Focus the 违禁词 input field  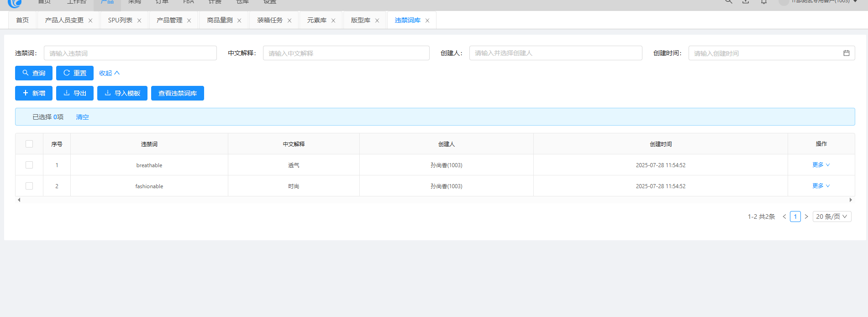tap(130, 53)
